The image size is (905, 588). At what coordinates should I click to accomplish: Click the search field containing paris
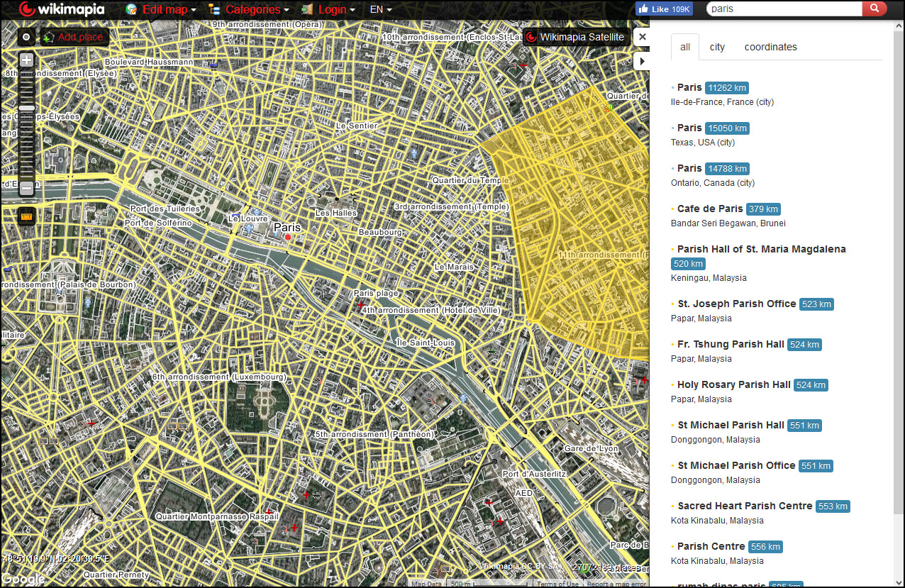click(x=784, y=9)
